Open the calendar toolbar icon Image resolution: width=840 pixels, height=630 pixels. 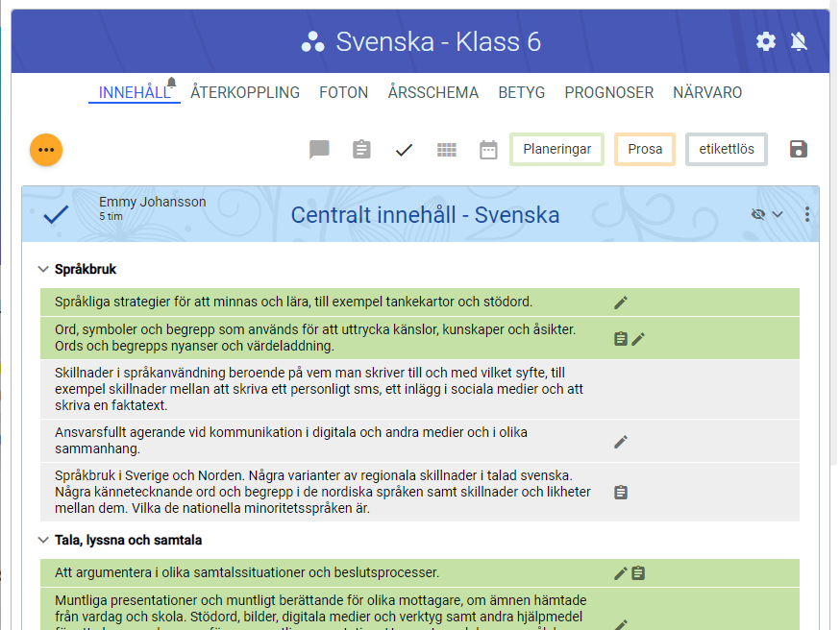(488, 150)
